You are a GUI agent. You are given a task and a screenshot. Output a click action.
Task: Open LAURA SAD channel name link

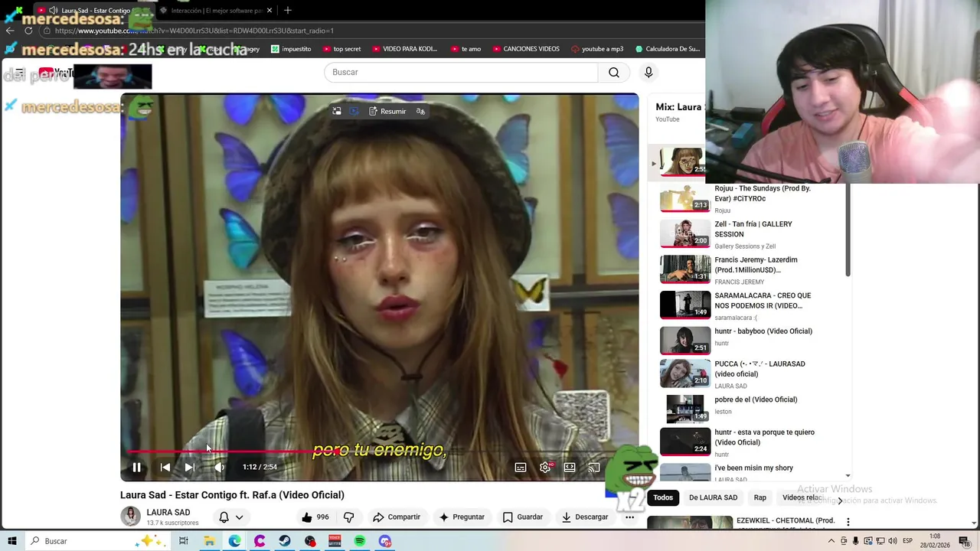[168, 513]
